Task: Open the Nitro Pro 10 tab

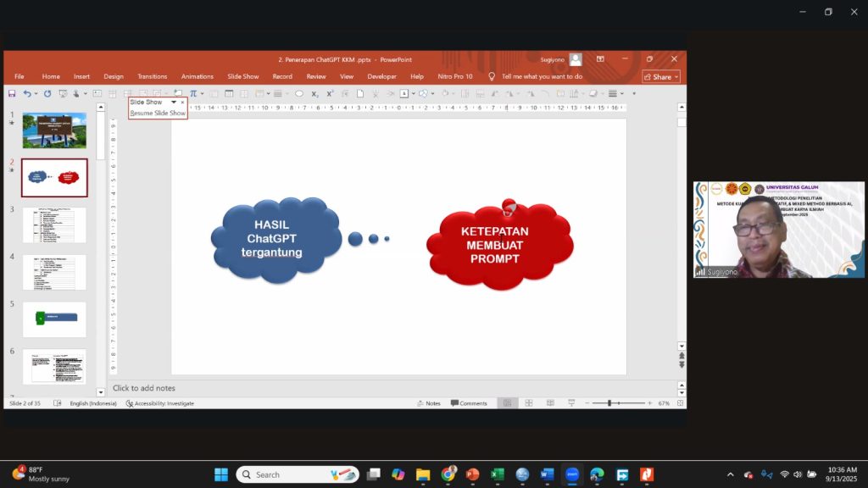Action: click(x=455, y=76)
